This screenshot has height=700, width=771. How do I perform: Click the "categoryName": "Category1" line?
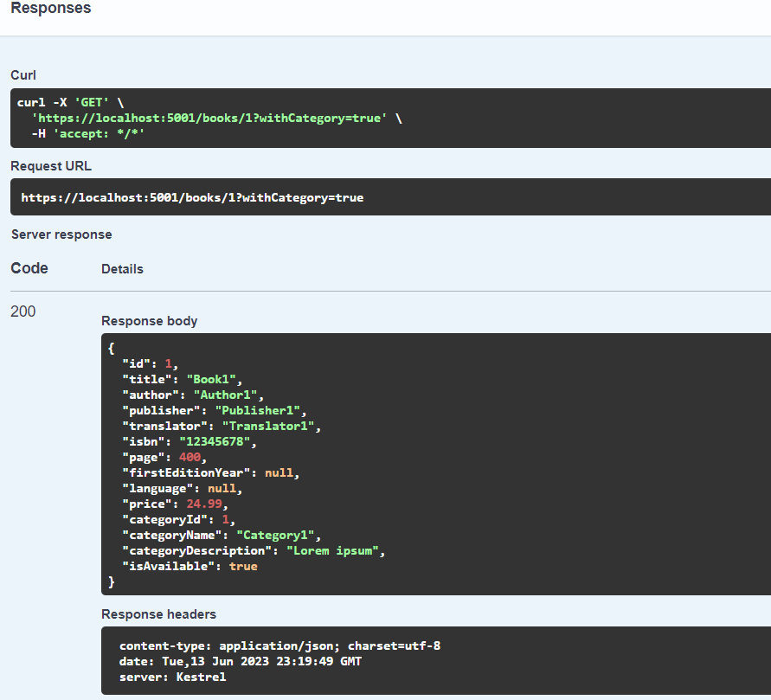pos(222,535)
